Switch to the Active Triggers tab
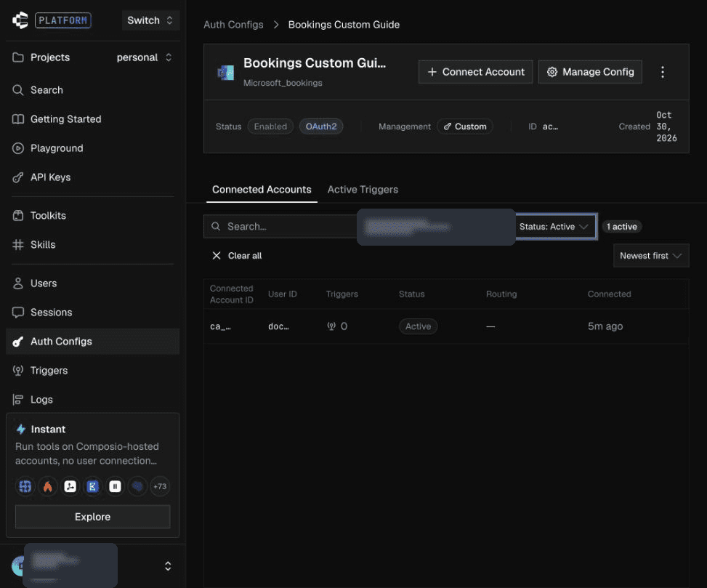 coord(363,190)
